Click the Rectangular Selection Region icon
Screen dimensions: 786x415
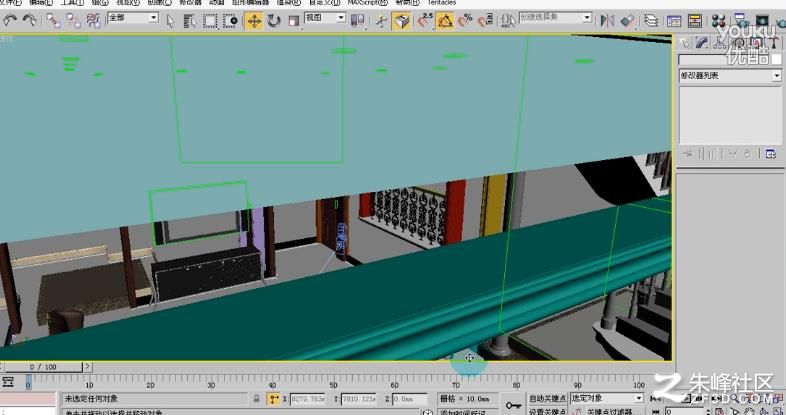click(x=210, y=21)
